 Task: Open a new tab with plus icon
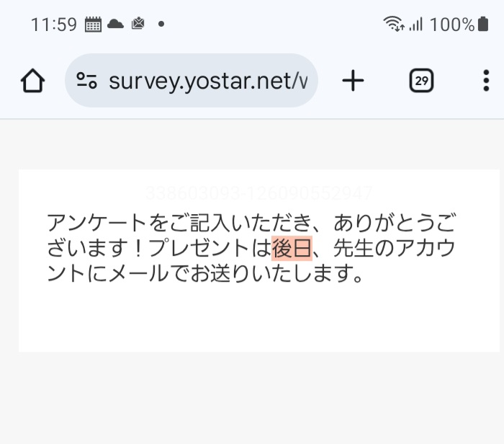coord(353,81)
